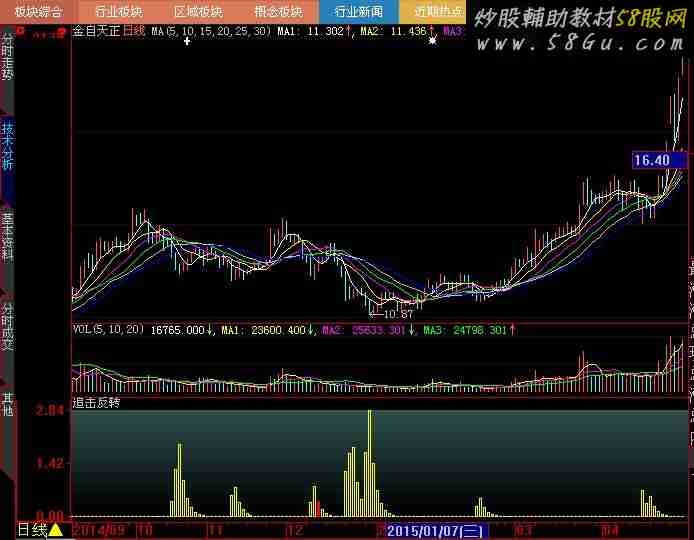Click the red bar in the 追击反转 histogram

tap(318, 509)
